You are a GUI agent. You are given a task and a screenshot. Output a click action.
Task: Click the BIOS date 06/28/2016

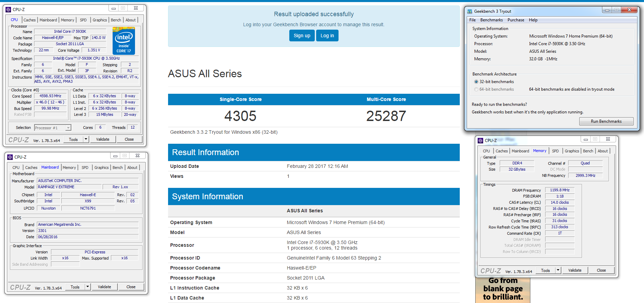coord(88,237)
